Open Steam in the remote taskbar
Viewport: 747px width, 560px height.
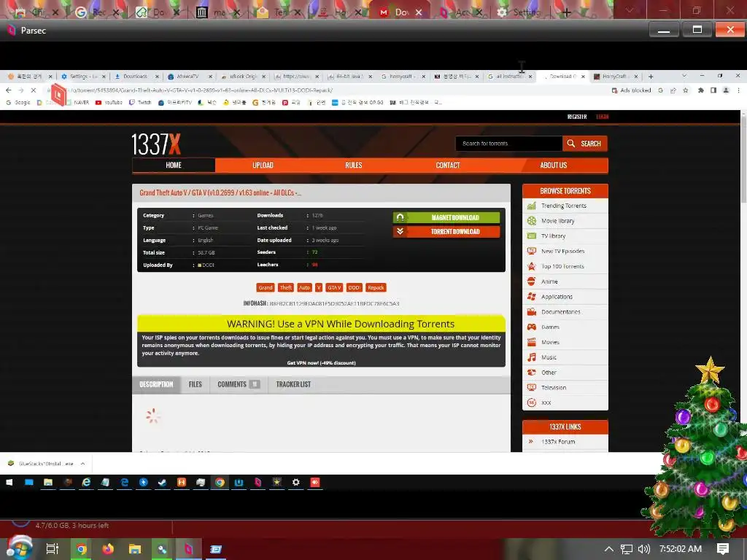[x=163, y=483]
